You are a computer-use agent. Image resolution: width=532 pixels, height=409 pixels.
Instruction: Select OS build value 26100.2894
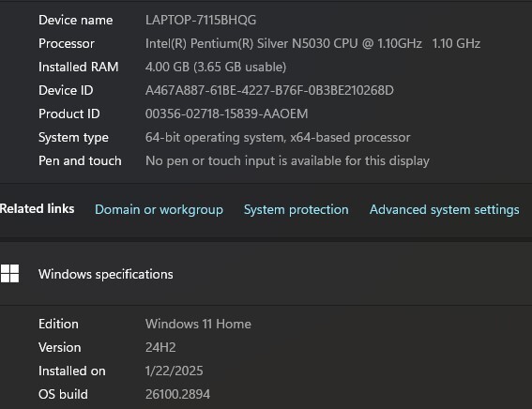tap(177, 394)
